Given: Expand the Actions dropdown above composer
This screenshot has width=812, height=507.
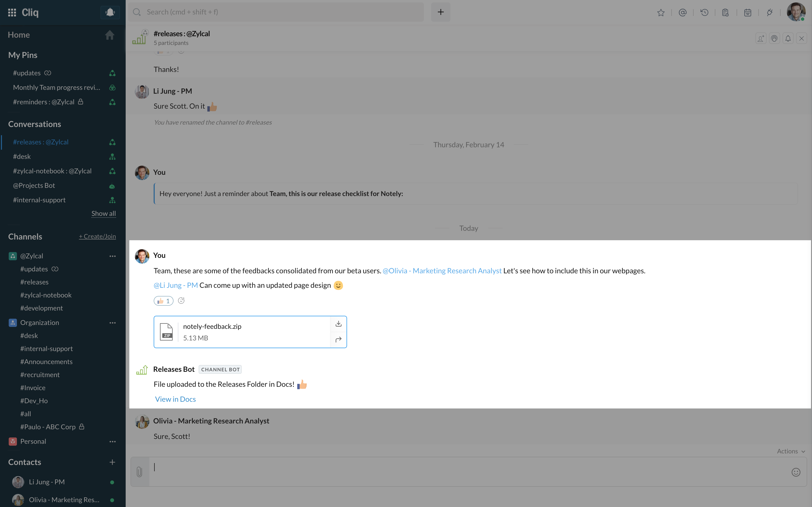Looking at the screenshot, I should [791, 451].
